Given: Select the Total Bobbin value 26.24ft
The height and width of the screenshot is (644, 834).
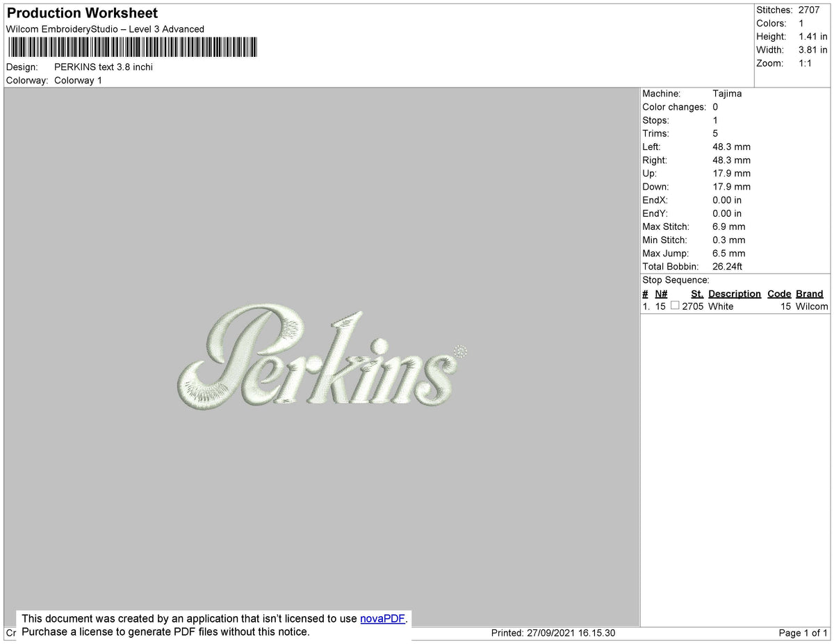Looking at the screenshot, I should click(x=728, y=267).
